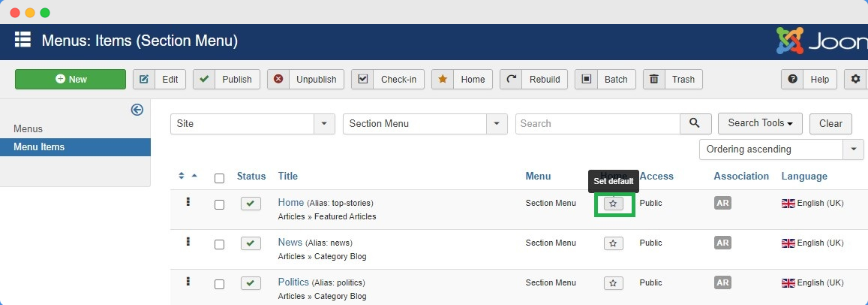Check the checkbox for the Home row
Image resolution: width=868 pixels, height=305 pixels.
219,204
